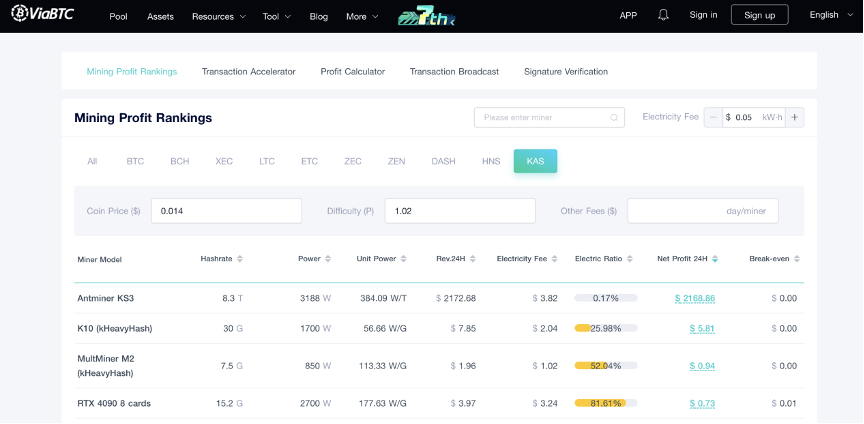864x424 pixels.
Task: Select the XEC coin filter
Action: click(x=224, y=161)
